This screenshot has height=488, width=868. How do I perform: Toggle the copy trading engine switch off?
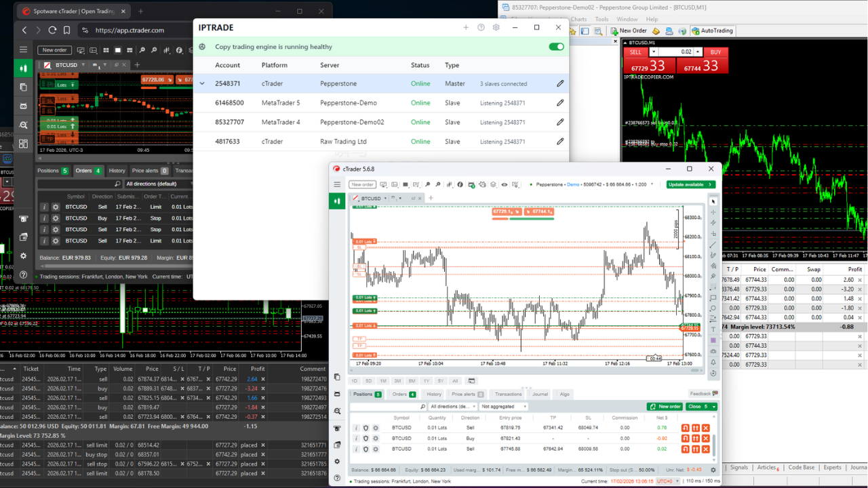tap(556, 47)
